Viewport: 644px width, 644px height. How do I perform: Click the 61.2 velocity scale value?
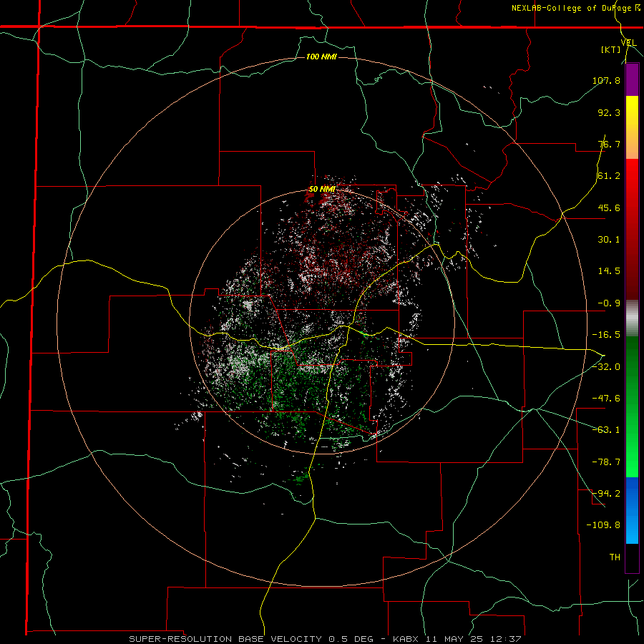tap(609, 176)
